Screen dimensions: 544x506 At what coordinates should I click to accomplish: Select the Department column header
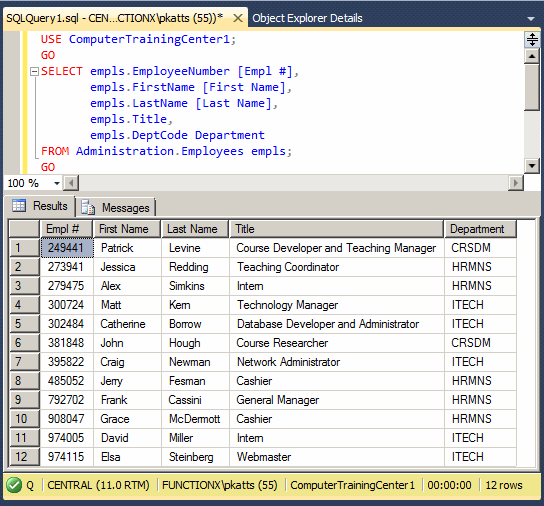pos(481,229)
